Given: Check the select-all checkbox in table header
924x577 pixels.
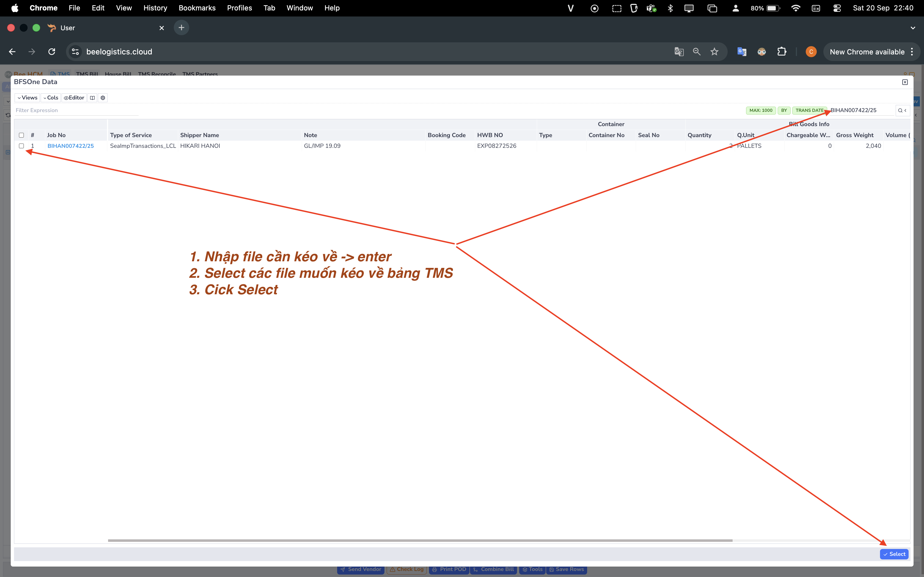Looking at the screenshot, I should (21, 135).
